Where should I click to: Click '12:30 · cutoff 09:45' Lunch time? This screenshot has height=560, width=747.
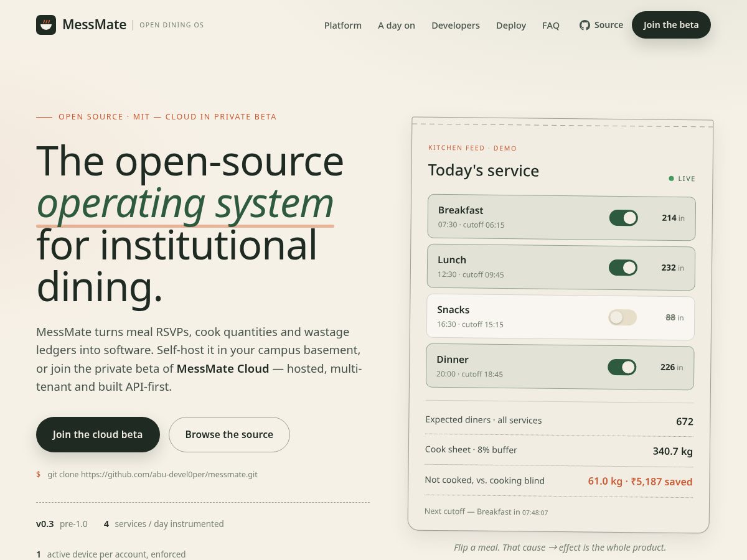pyautogui.click(x=471, y=274)
